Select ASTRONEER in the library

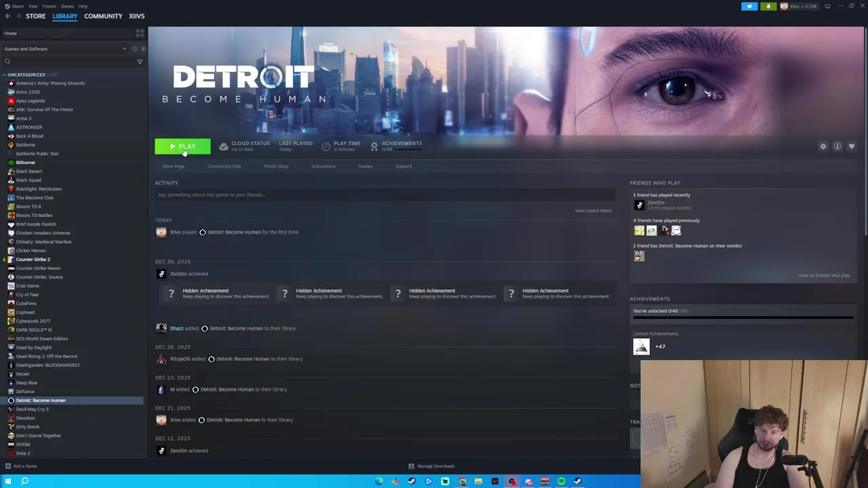(28, 127)
